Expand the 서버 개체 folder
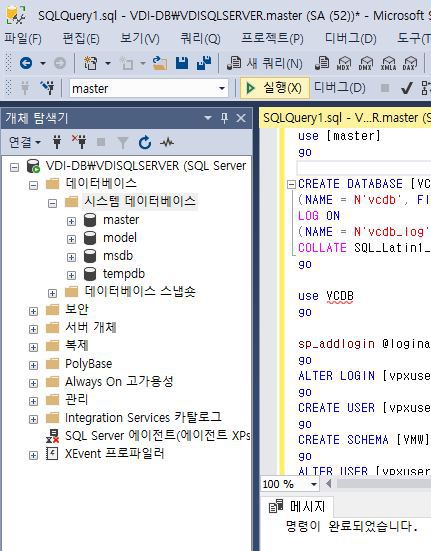The width and height of the screenshot is (431, 551). 33,329
